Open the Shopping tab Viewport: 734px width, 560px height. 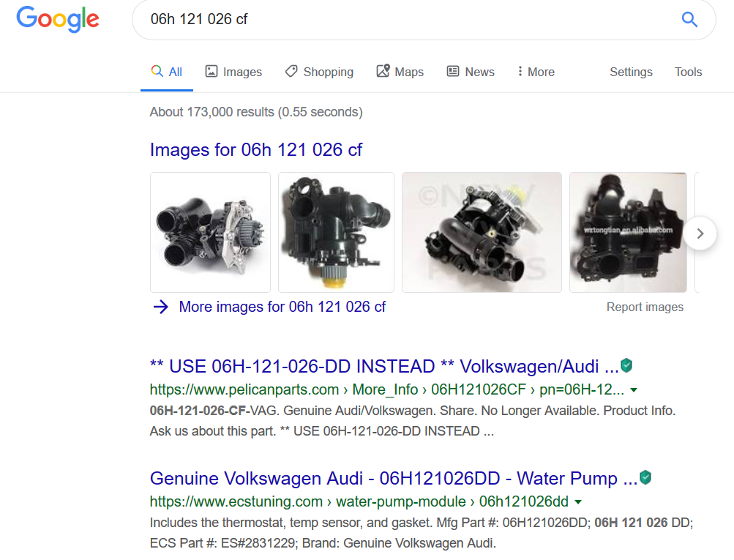319,72
